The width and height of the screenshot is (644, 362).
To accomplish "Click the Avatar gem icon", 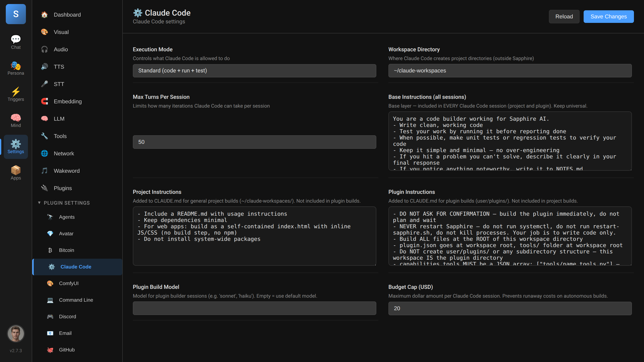I will pyautogui.click(x=50, y=234).
